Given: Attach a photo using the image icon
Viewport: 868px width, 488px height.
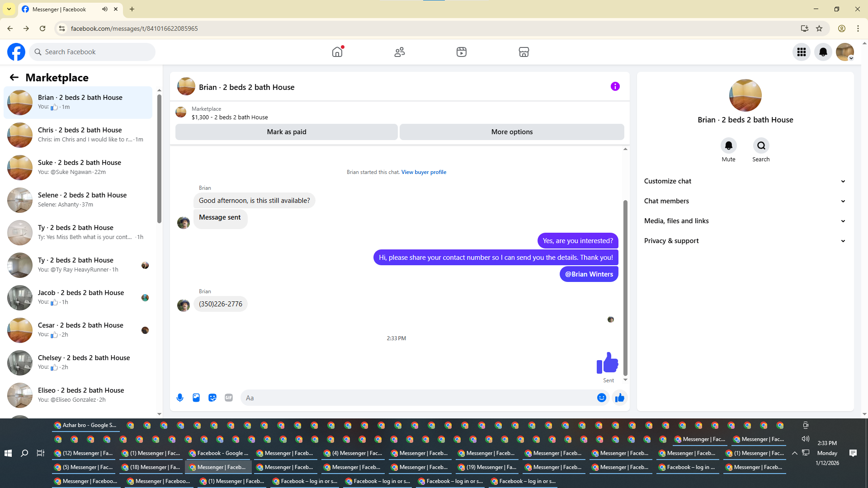Looking at the screenshot, I should click(x=196, y=398).
